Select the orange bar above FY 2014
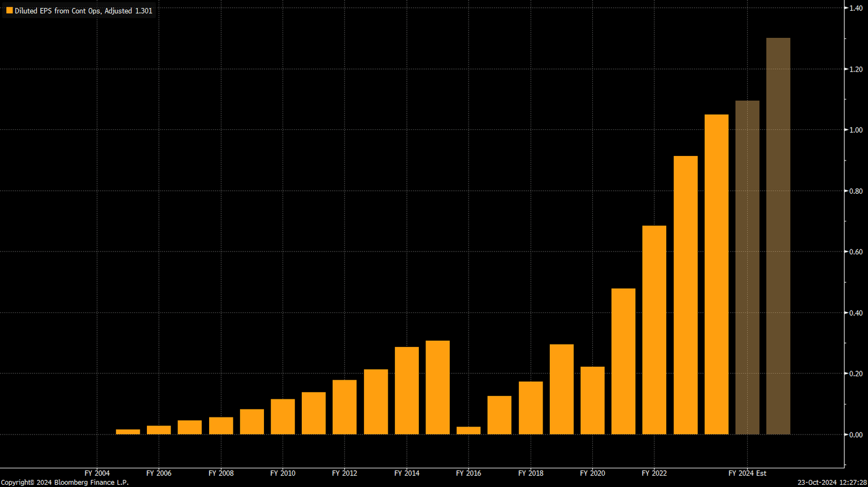This screenshot has height=487, width=868. [x=406, y=390]
